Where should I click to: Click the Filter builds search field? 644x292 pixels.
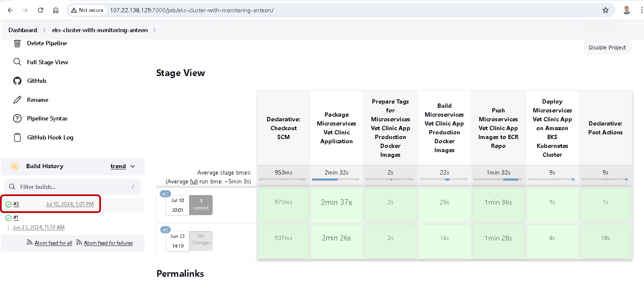coord(72,187)
